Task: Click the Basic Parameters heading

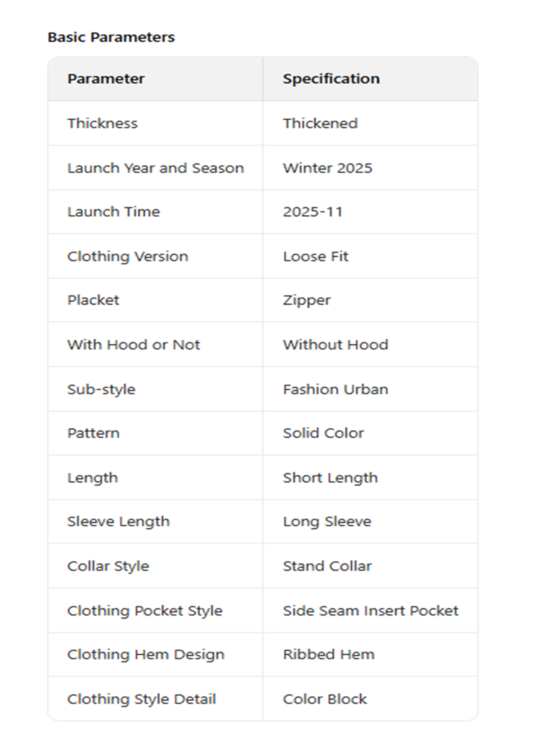Action: point(111,37)
